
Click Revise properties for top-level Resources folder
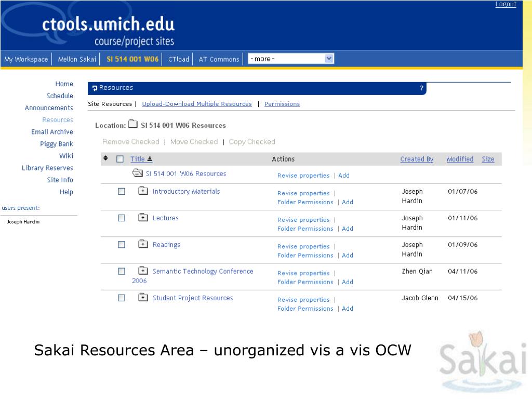point(303,176)
